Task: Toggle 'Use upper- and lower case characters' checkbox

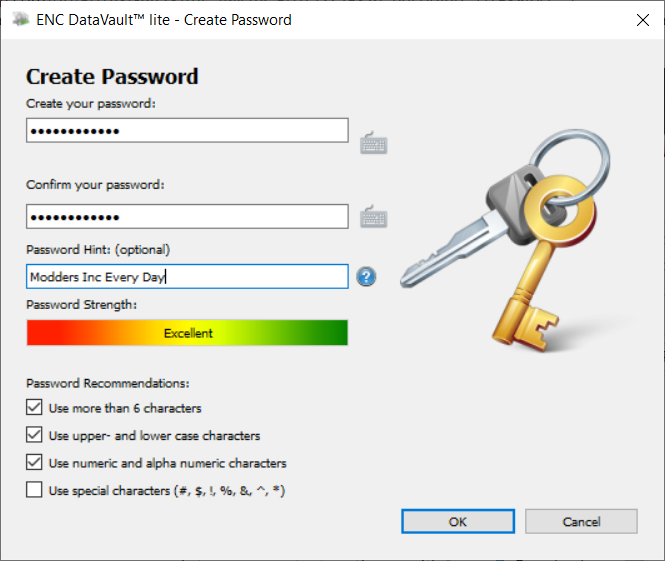Action: [34, 435]
